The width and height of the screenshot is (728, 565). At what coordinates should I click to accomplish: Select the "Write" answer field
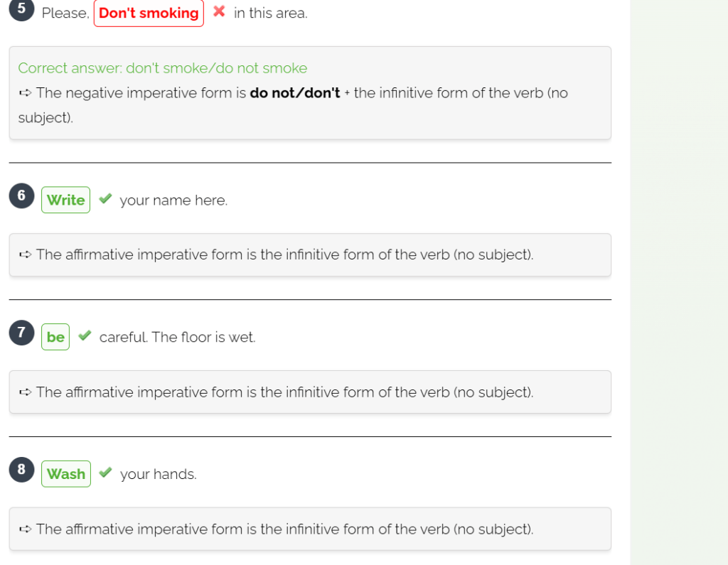(65, 200)
